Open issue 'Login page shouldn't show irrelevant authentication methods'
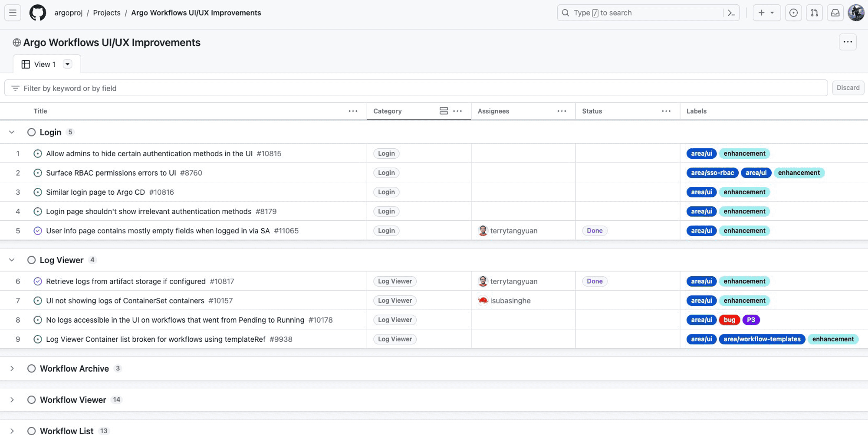This screenshot has height=435, width=868. (x=149, y=211)
